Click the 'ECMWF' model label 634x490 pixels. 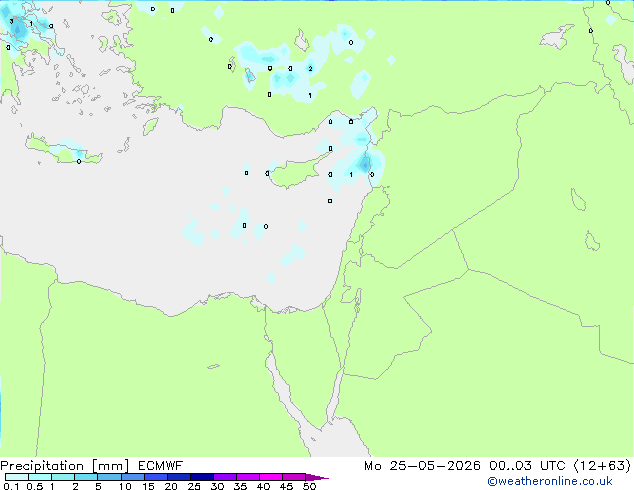[161, 466]
